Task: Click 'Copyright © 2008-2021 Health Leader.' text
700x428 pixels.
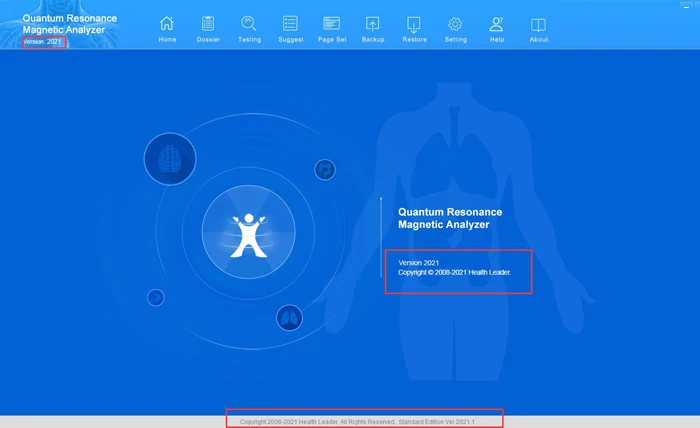Action: point(454,272)
